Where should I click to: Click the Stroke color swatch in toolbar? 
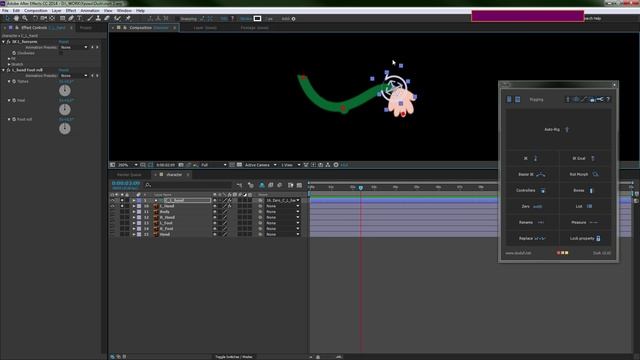257,18
